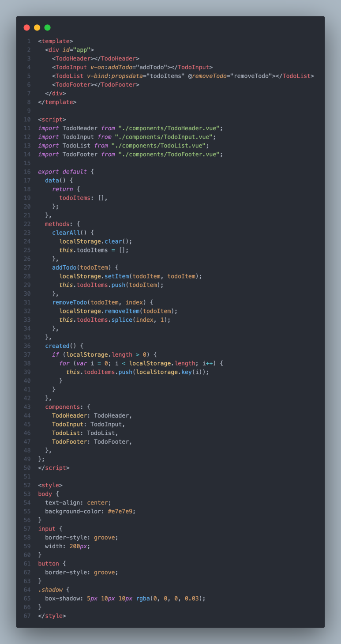Click the 'box-shadow' rgba declaration line

click(125, 599)
